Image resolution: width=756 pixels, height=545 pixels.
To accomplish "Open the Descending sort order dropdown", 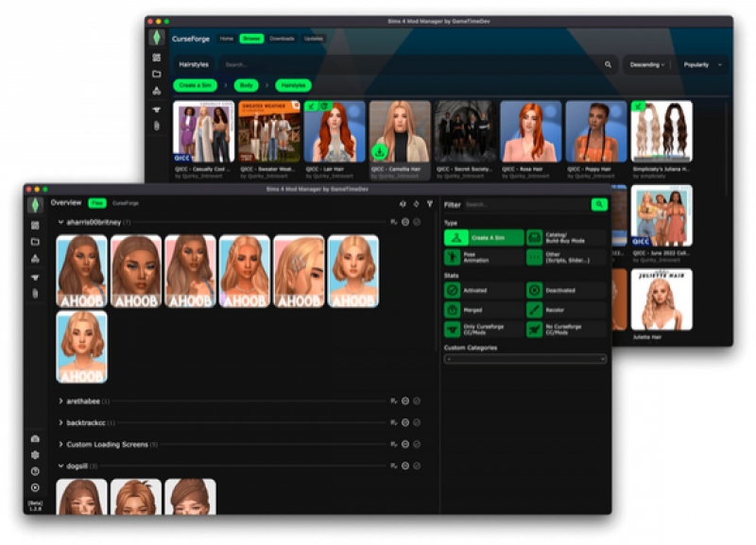I will point(647,64).
